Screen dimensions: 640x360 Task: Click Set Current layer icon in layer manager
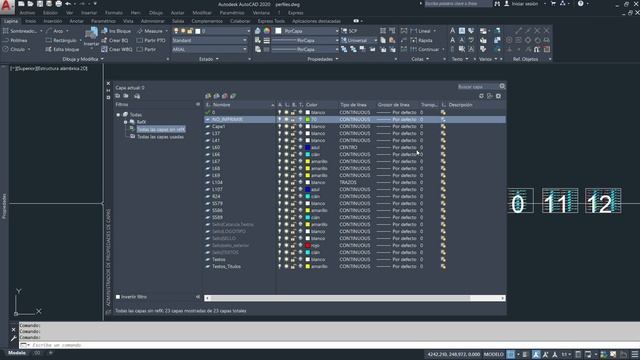pos(233,96)
